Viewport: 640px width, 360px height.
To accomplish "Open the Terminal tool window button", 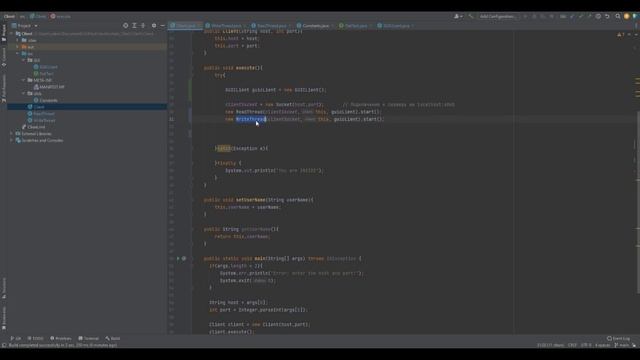I will click(x=89, y=338).
